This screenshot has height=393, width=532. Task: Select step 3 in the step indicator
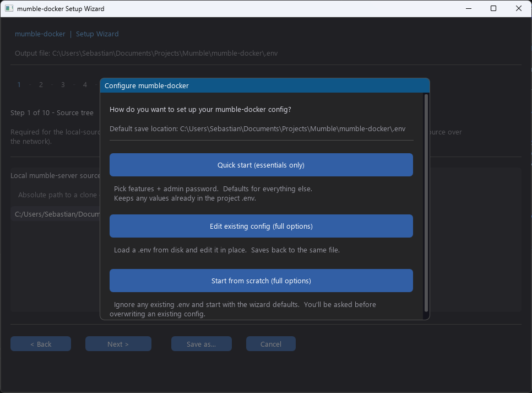tap(63, 84)
